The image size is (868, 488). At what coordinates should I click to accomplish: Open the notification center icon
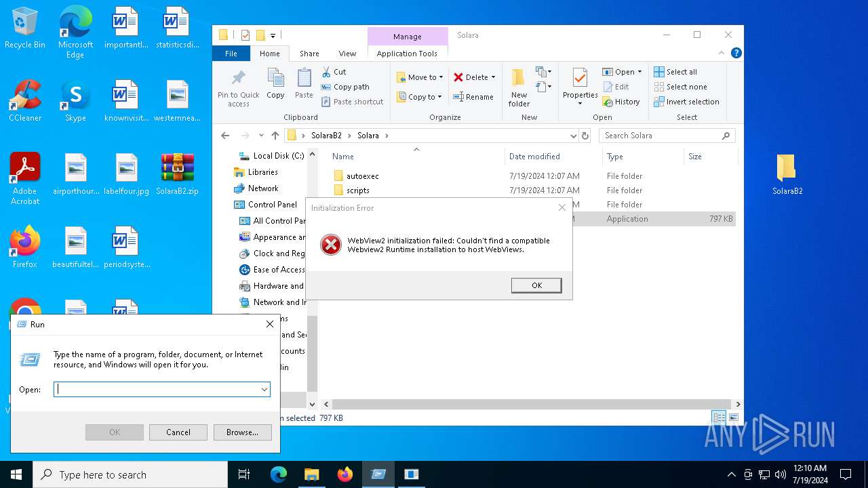pyautogui.click(x=846, y=474)
